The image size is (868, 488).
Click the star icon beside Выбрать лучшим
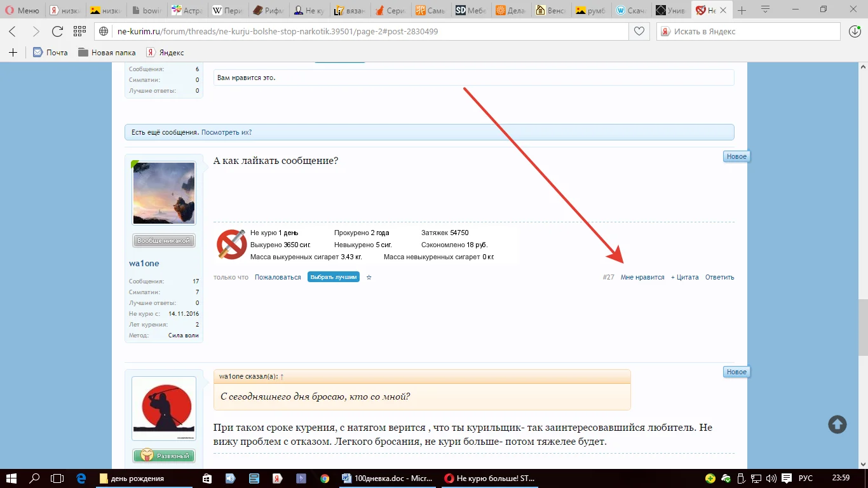pos(369,278)
